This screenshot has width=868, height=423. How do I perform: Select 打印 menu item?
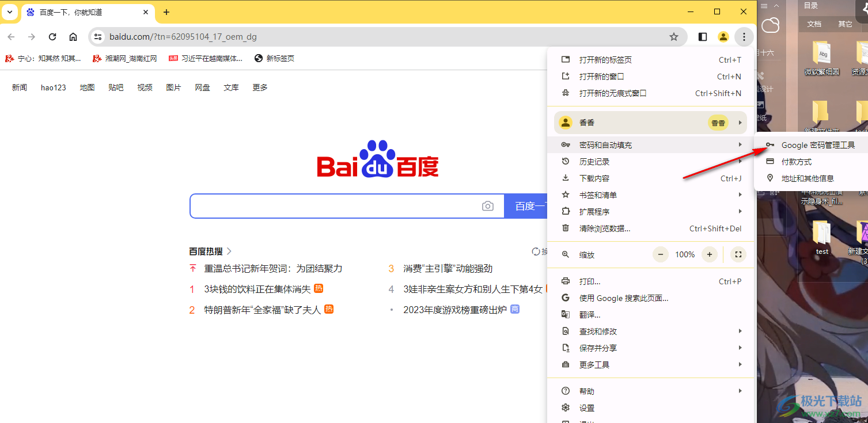coord(651,281)
